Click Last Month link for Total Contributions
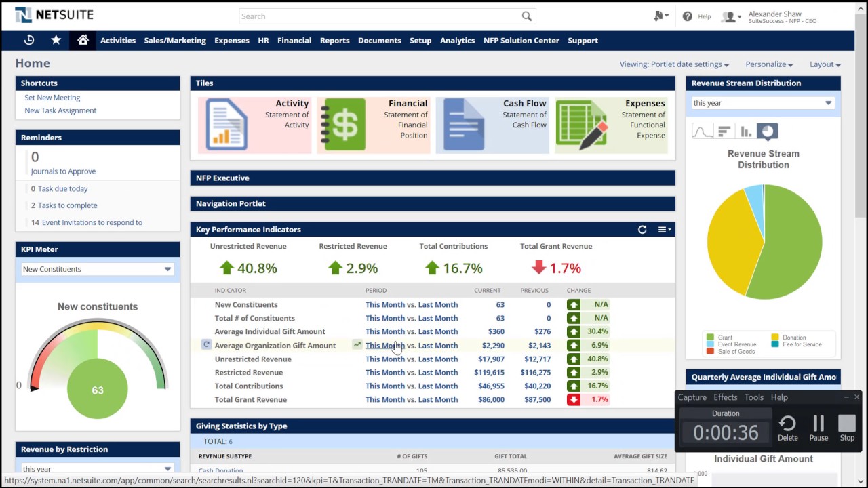This screenshot has height=488, width=868. [x=438, y=386]
